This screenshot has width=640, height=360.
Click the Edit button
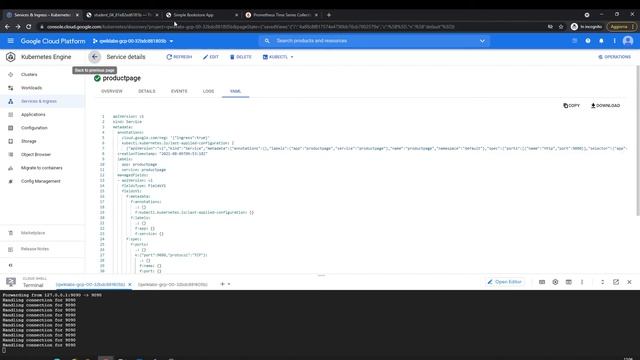click(211, 57)
